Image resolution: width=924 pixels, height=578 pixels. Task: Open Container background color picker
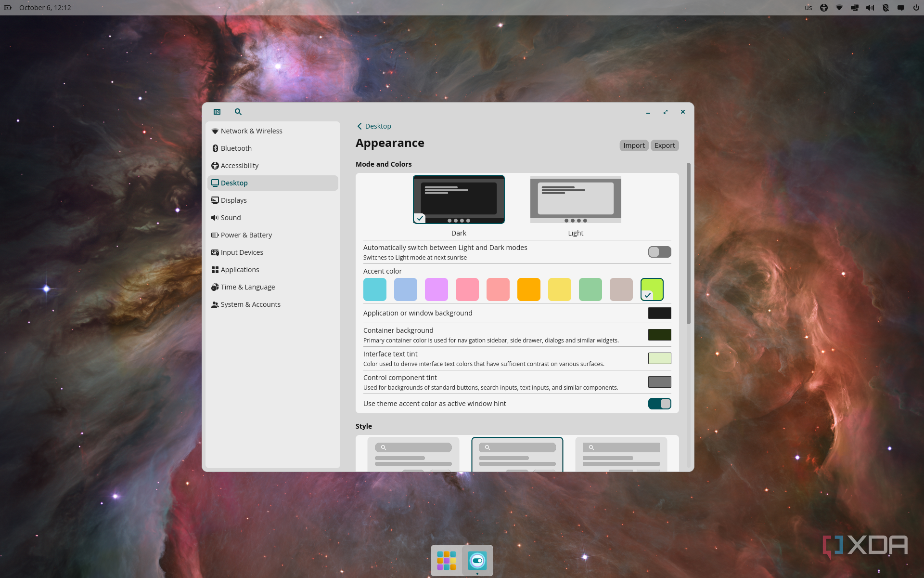click(x=659, y=335)
